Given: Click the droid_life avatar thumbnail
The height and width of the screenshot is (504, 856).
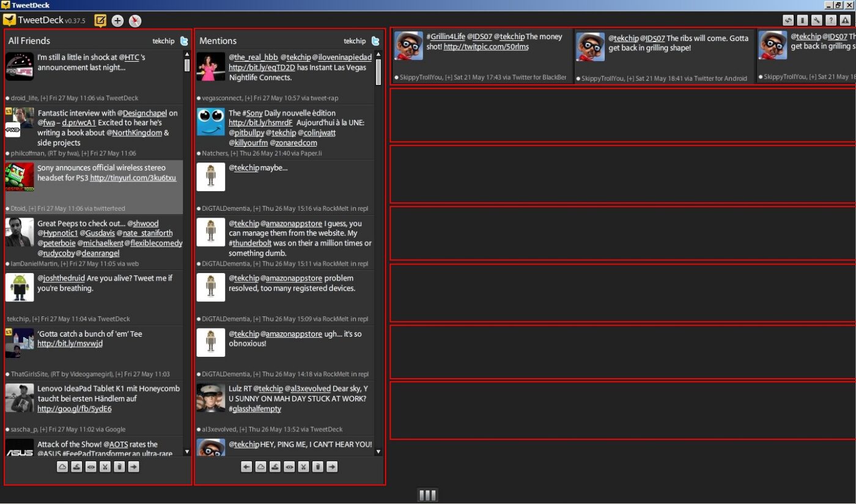Looking at the screenshot, I should (x=20, y=67).
